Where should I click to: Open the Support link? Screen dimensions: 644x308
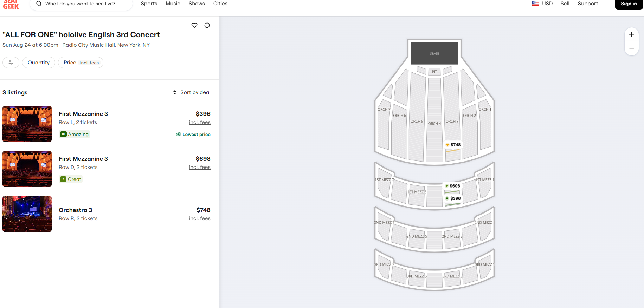coord(588,4)
